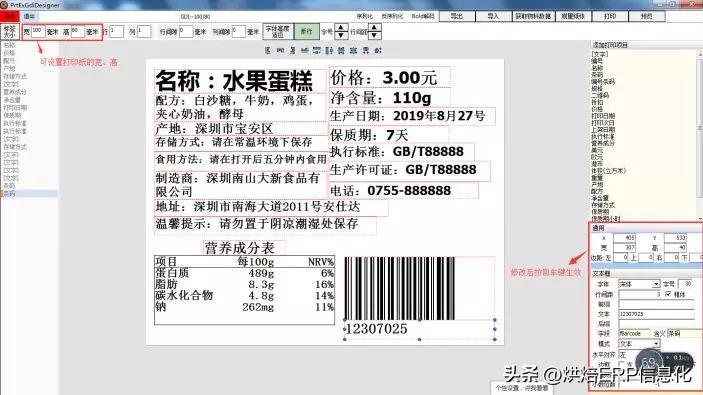Viewport: 703px width, 395px height.
Task: Select 保质期 in the left element list
Action: 12,115
